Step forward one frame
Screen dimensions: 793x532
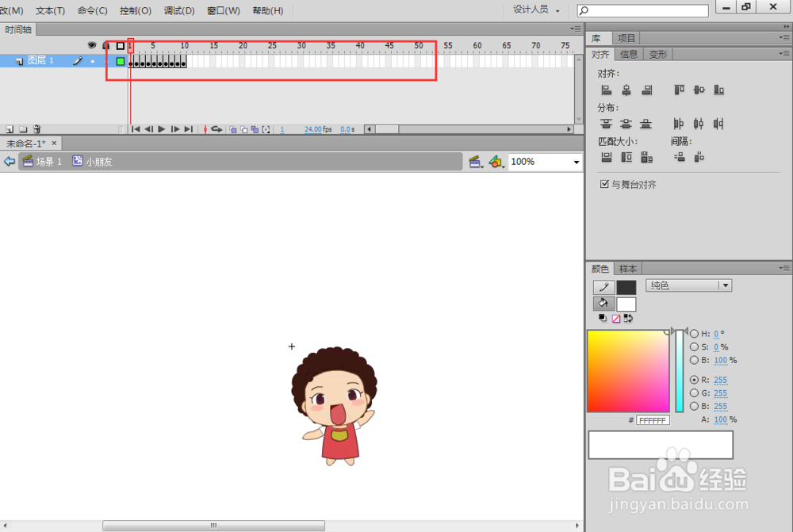click(x=175, y=129)
